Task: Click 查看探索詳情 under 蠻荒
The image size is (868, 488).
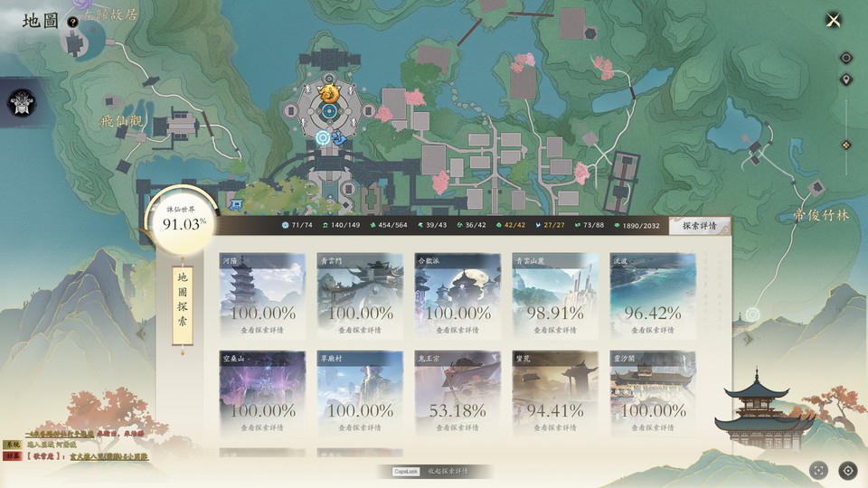Action: click(x=555, y=427)
